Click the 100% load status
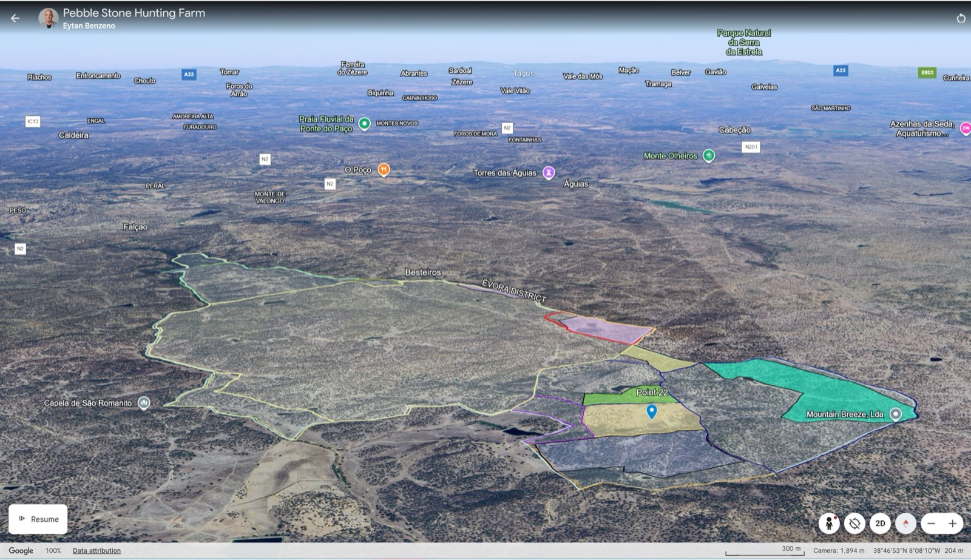Screen dimensions: 971x560 pyautogui.click(x=53, y=550)
